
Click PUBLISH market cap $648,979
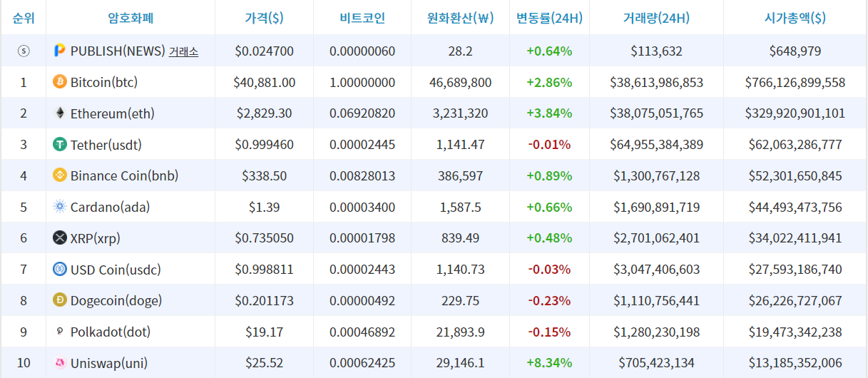(x=795, y=51)
